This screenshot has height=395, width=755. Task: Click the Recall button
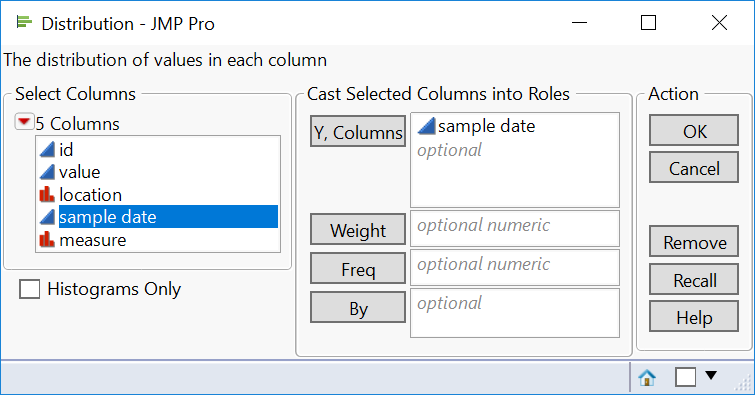coord(694,279)
